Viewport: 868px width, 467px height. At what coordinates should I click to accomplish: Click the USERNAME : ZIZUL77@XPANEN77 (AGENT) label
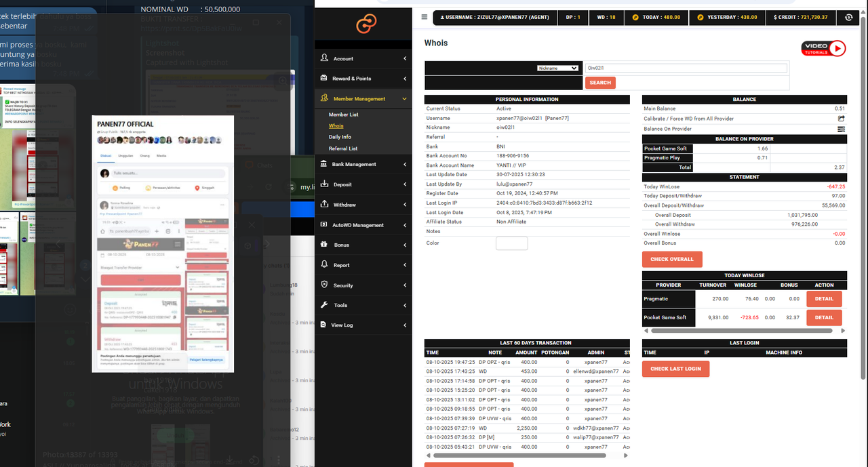(x=495, y=17)
